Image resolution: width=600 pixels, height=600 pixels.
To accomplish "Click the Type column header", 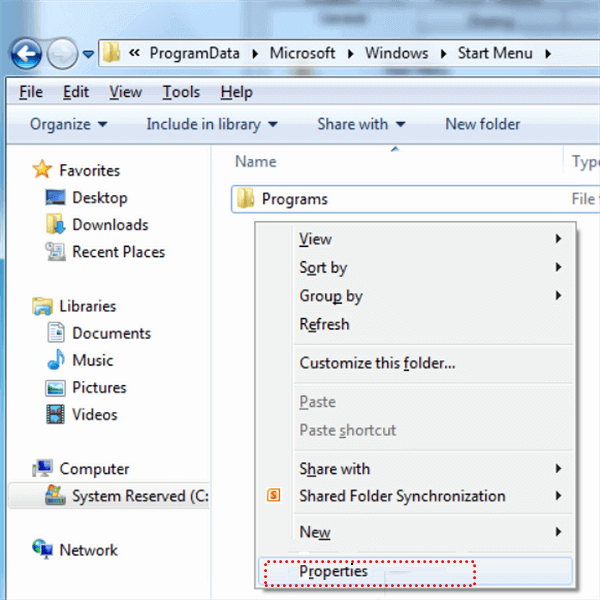I will tap(585, 162).
